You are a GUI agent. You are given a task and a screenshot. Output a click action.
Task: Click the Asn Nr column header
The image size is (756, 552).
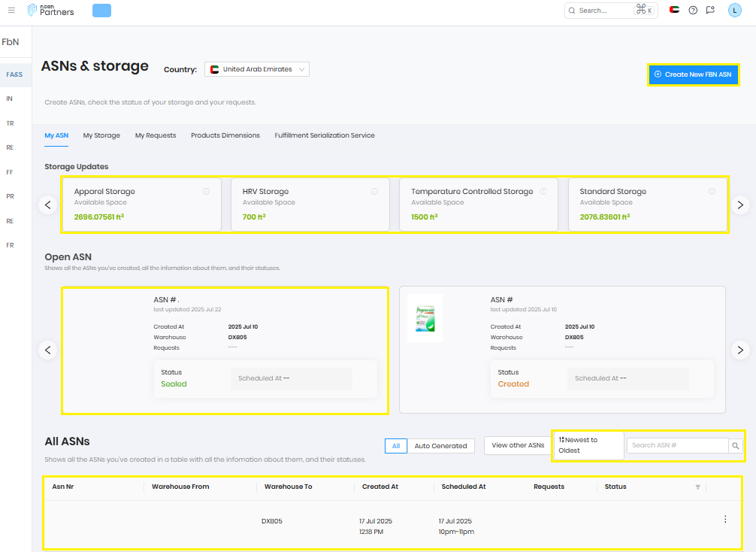point(63,487)
